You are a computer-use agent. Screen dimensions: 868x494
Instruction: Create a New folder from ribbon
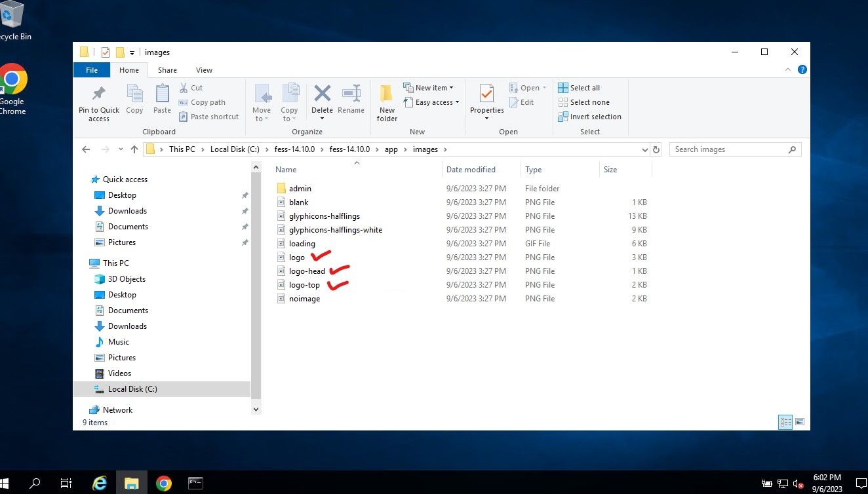point(387,102)
